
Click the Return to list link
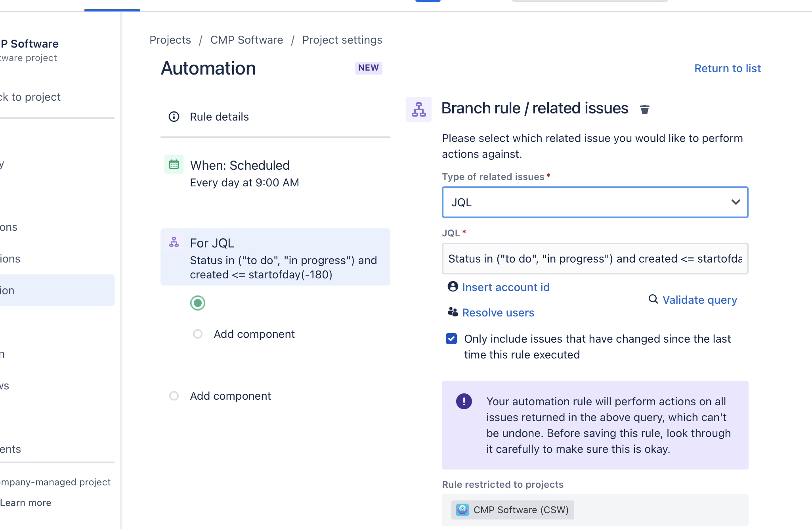pos(727,68)
